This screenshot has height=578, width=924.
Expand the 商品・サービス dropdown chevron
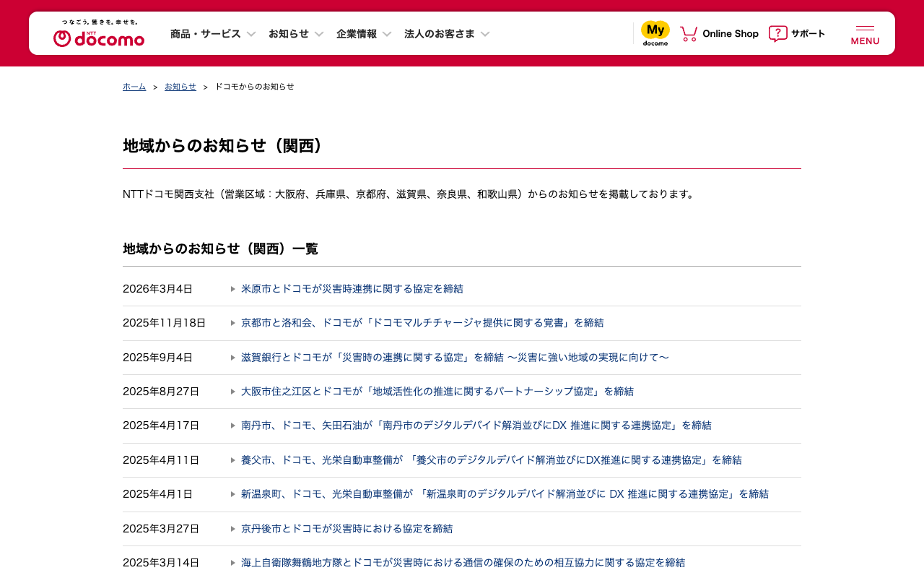[x=251, y=34]
